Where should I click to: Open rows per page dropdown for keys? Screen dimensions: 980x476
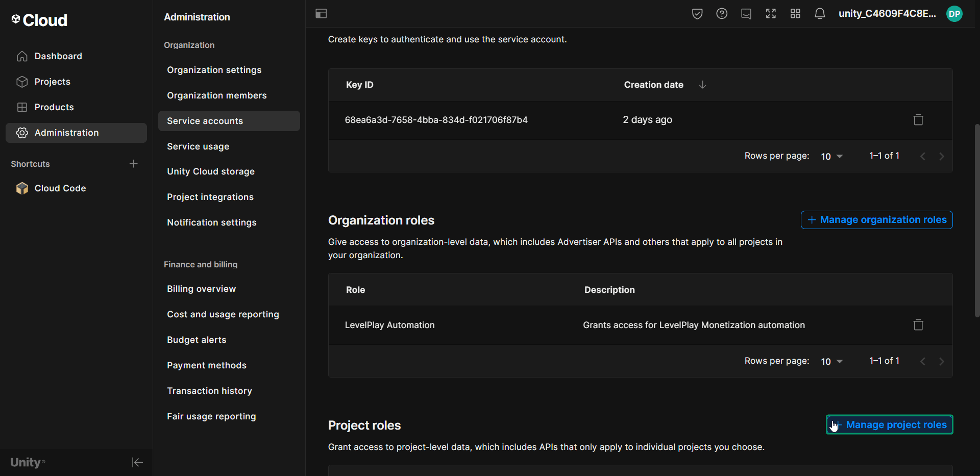click(x=831, y=156)
